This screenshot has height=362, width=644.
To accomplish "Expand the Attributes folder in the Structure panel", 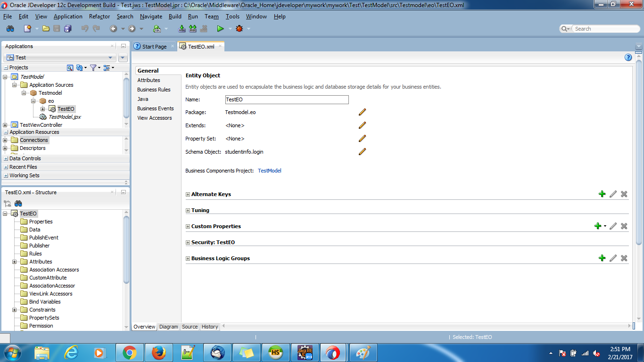I will click(x=14, y=262).
